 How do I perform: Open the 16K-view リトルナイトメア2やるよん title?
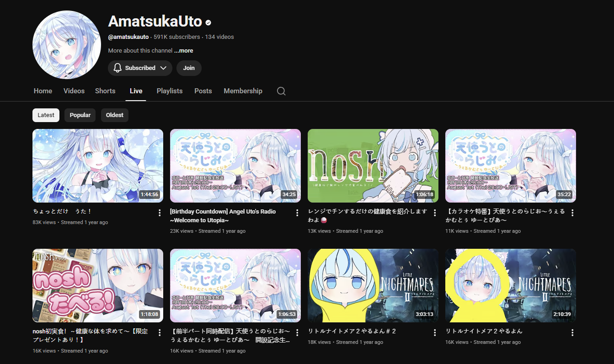coord(484,331)
